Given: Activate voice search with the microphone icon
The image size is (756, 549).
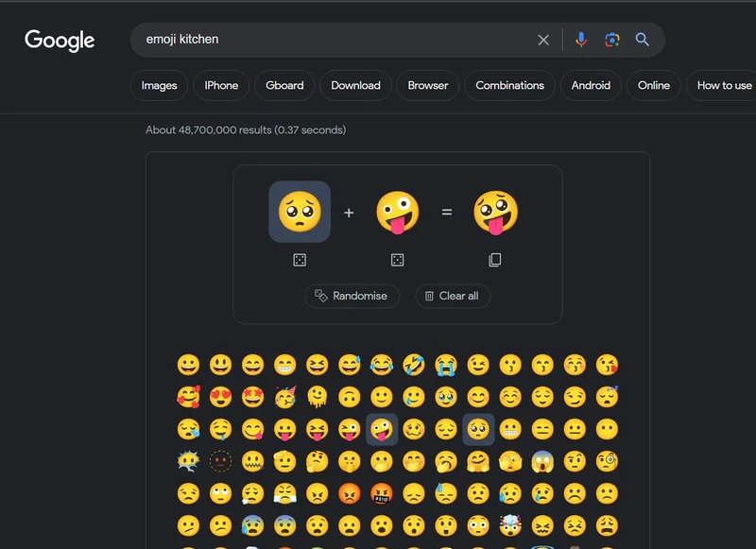Looking at the screenshot, I should click(x=580, y=40).
